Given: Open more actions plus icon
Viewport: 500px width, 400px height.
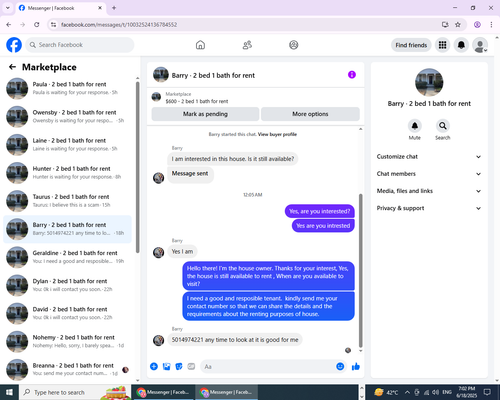Looking at the screenshot, I should click(154, 367).
